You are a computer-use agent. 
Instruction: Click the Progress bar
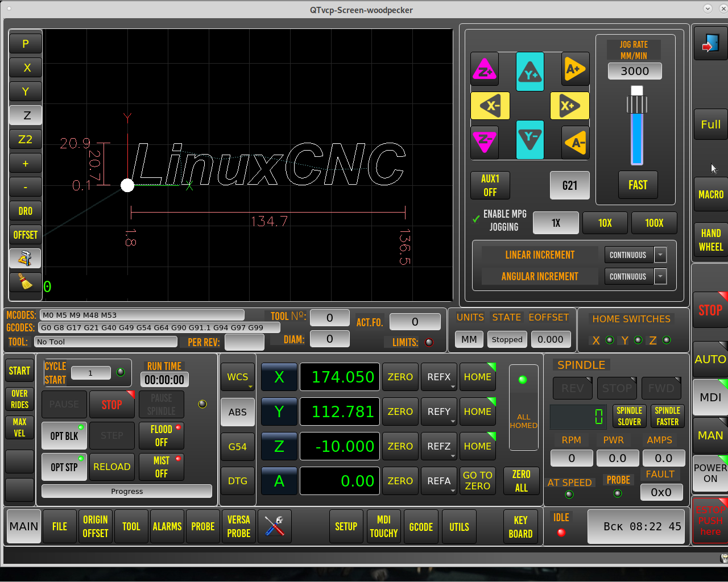[127, 491]
